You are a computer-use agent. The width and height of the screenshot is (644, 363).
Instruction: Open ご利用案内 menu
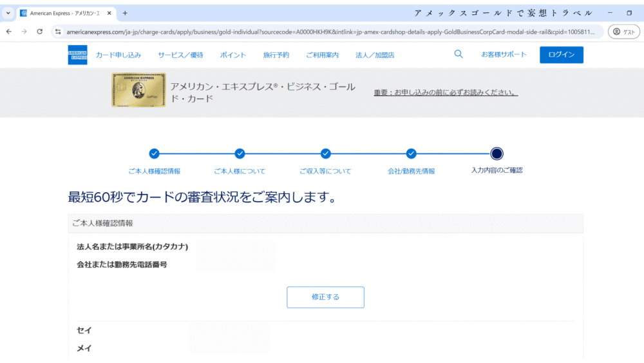322,55
